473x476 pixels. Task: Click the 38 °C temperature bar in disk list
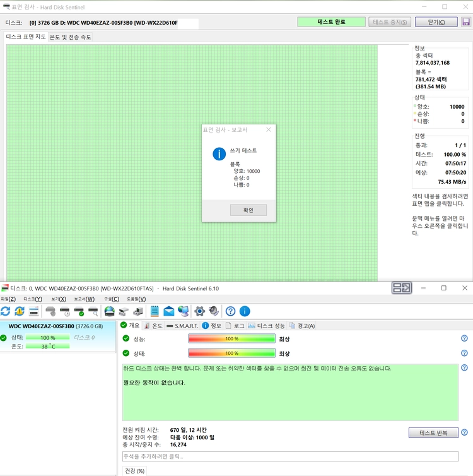[x=47, y=347]
